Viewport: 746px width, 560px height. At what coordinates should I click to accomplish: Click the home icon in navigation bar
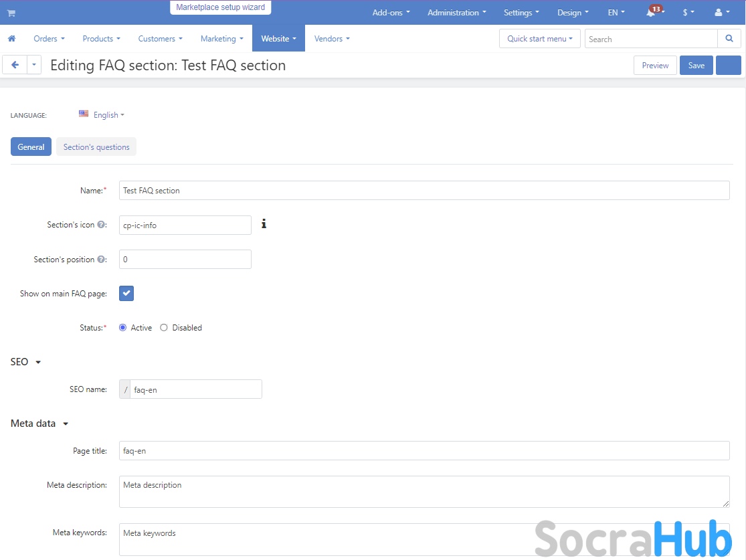tap(11, 39)
